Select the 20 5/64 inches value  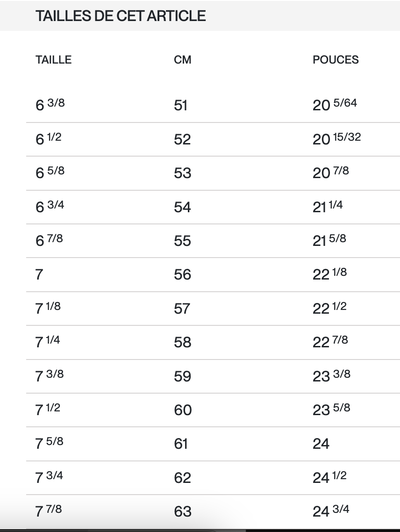tap(335, 105)
